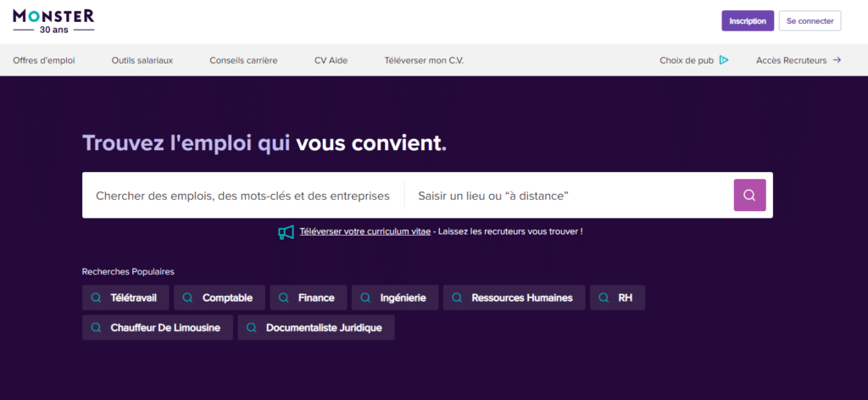Select CV Aide in navigation bar
The height and width of the screenshot is (400, 868).
331,60
